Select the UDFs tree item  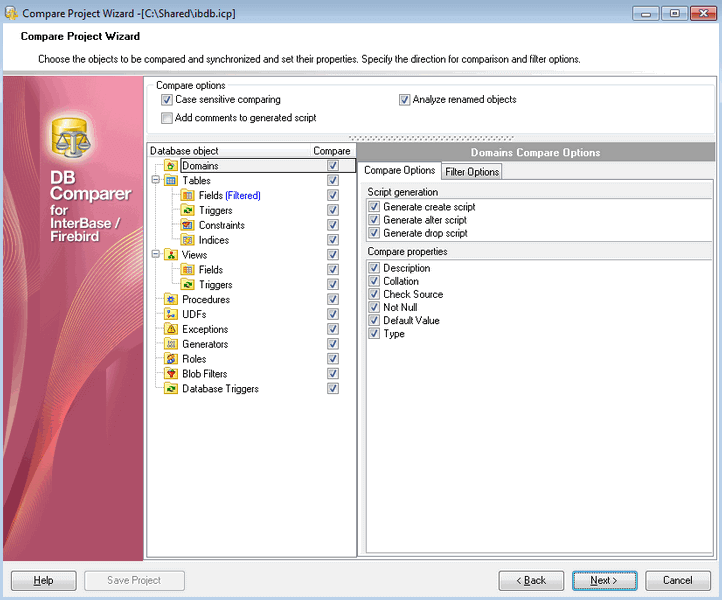pos(194,314)
